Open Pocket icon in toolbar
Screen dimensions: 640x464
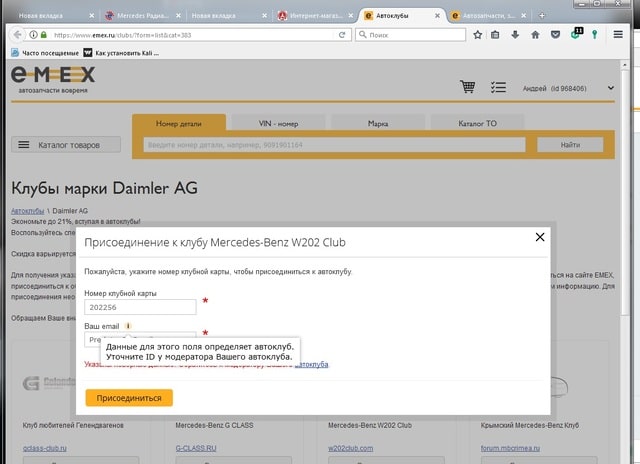[555, 35]
